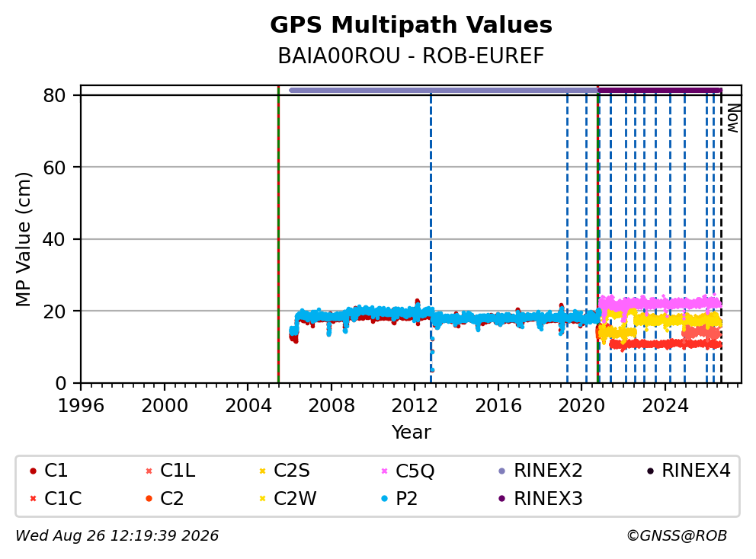
Task: Click the Now label beside dashed line
Action: pyautogui.click(x=733, y=119)
